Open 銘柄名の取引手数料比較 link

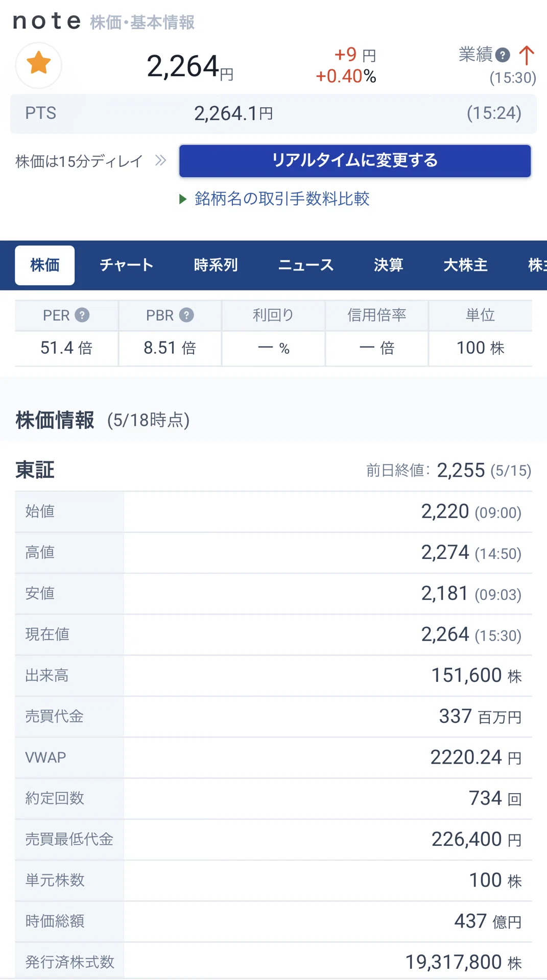282,199
